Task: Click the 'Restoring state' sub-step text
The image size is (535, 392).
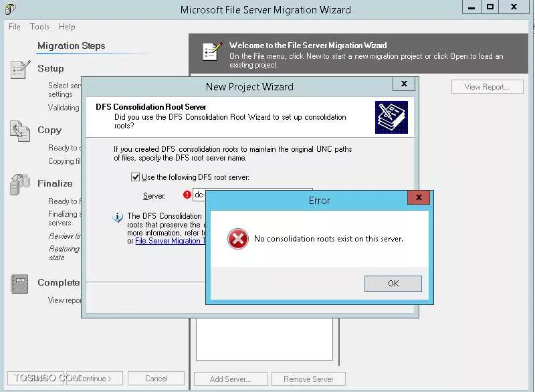Action: [x=64, y=253]
